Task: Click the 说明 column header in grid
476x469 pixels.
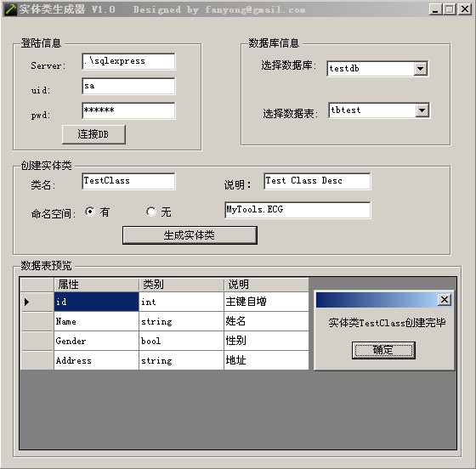Action: coord(266,285)
